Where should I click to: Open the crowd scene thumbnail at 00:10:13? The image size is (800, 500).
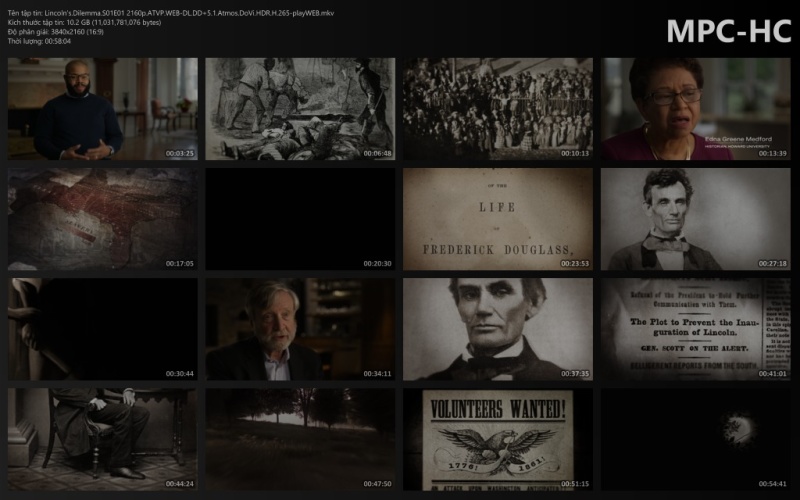(x=498, y=109)
